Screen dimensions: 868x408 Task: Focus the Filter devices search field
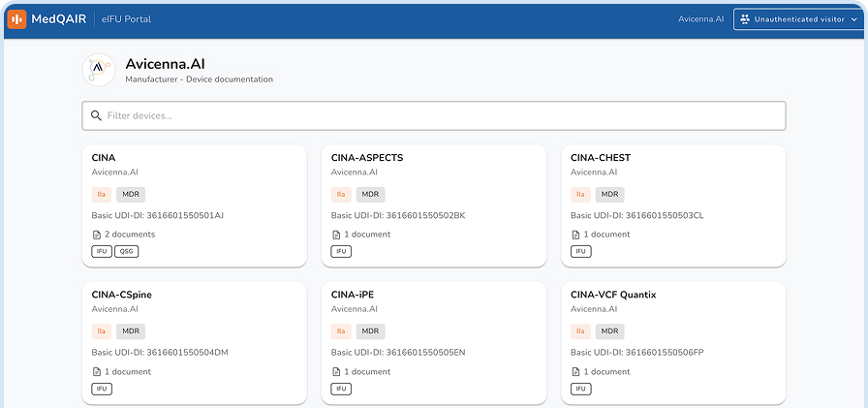(434, 115)
